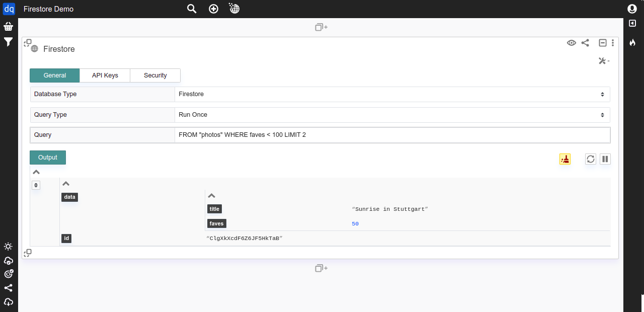This screenshot has height=312, width=644.
Task: Click the tools wrench settings icon
Action: pyautogui.click(x=604, y=61)
